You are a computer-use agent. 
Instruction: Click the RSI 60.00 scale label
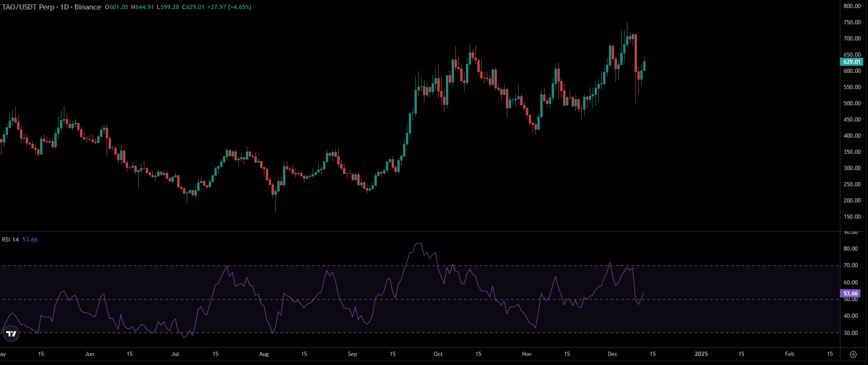point(850,283)
